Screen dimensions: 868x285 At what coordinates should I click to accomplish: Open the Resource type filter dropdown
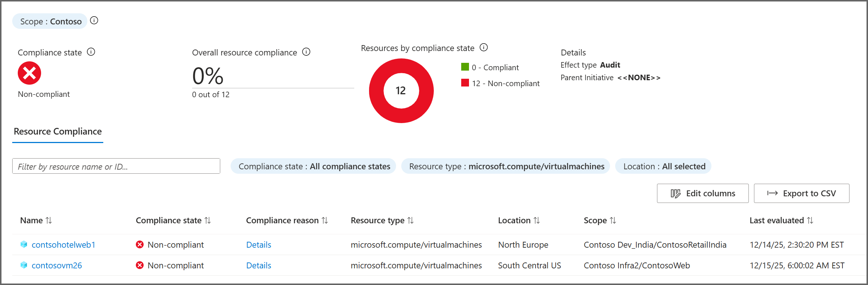(x=506, y=167)
